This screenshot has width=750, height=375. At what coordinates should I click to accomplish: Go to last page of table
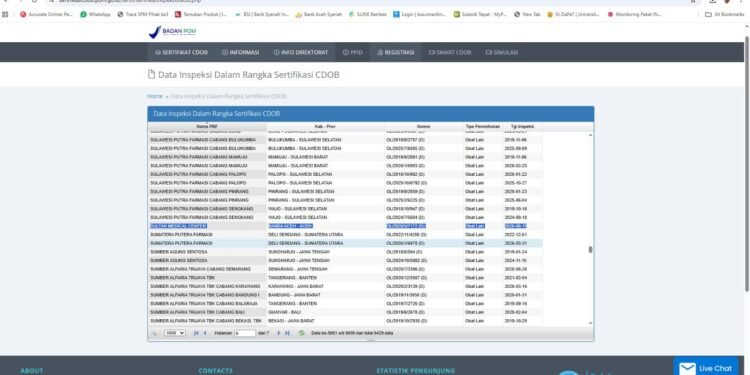click(x=287, y=333)
